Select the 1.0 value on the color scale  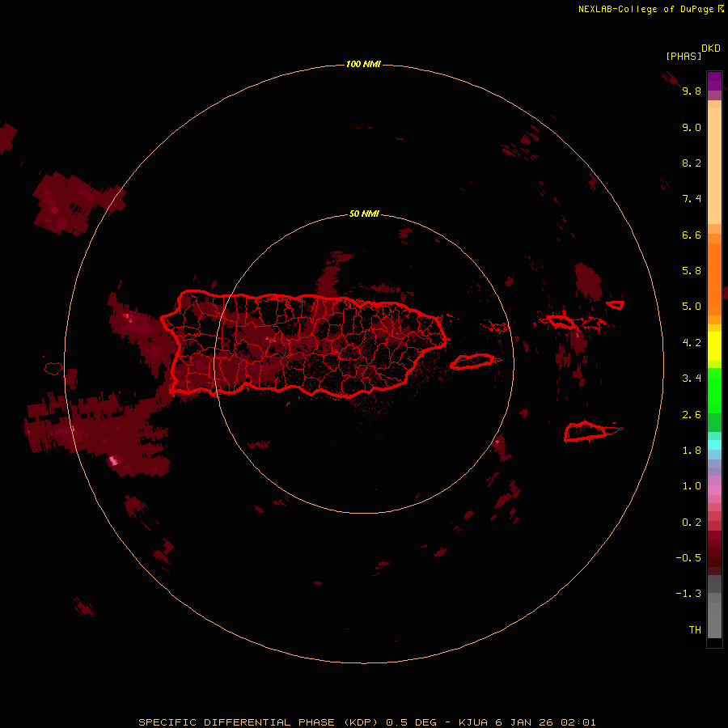692,486
